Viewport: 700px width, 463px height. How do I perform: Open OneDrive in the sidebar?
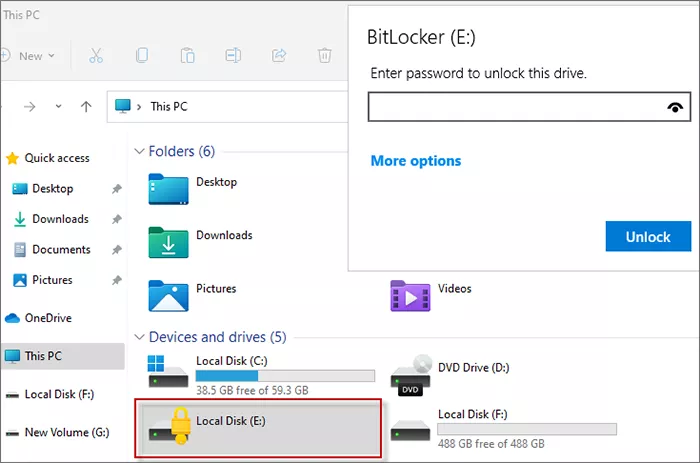point(49,318)
